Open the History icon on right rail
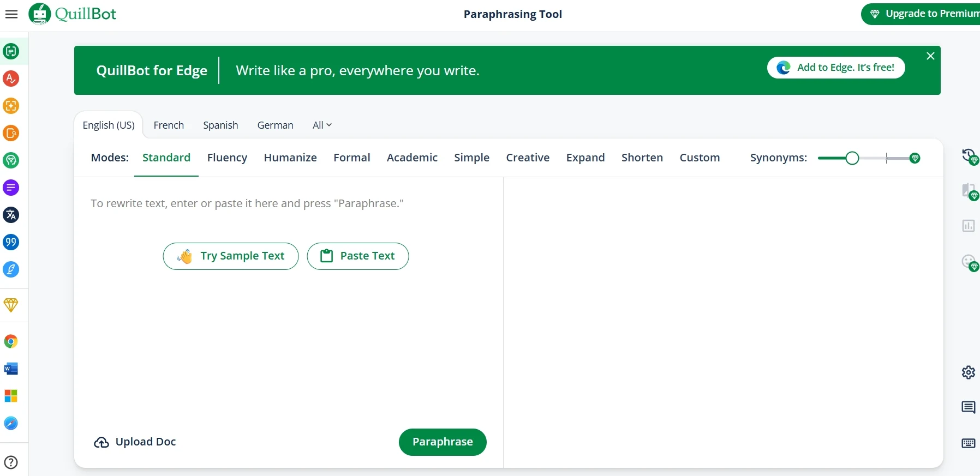 (969, 156)
